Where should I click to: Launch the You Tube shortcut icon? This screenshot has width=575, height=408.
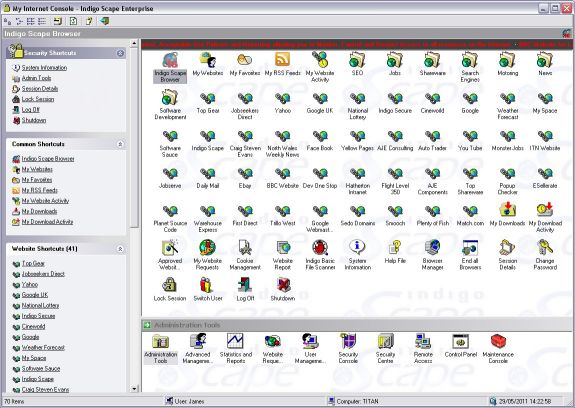470,140
